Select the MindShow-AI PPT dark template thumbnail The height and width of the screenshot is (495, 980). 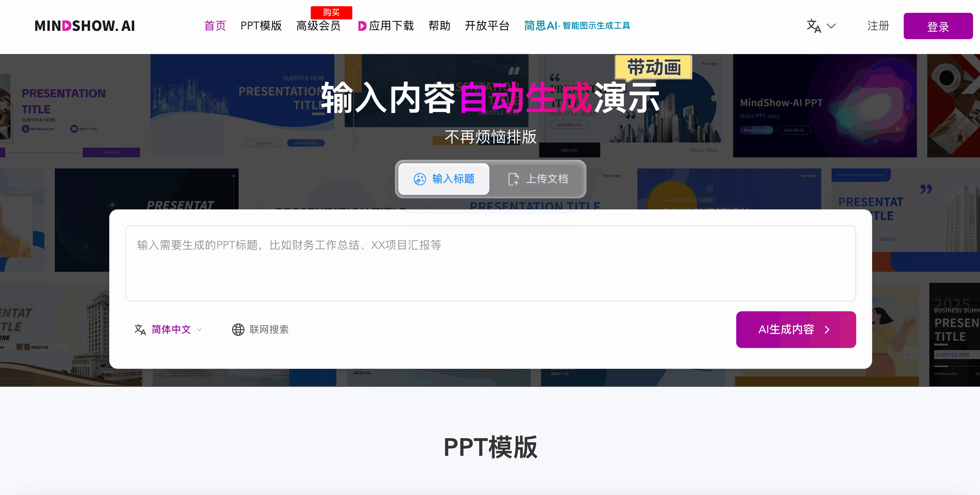click(824, 106)
